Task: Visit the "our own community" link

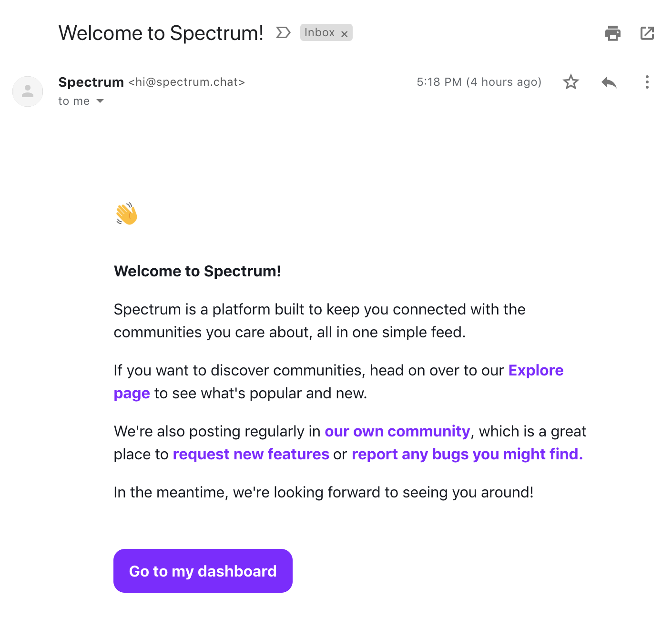Action: coord(397,431)
